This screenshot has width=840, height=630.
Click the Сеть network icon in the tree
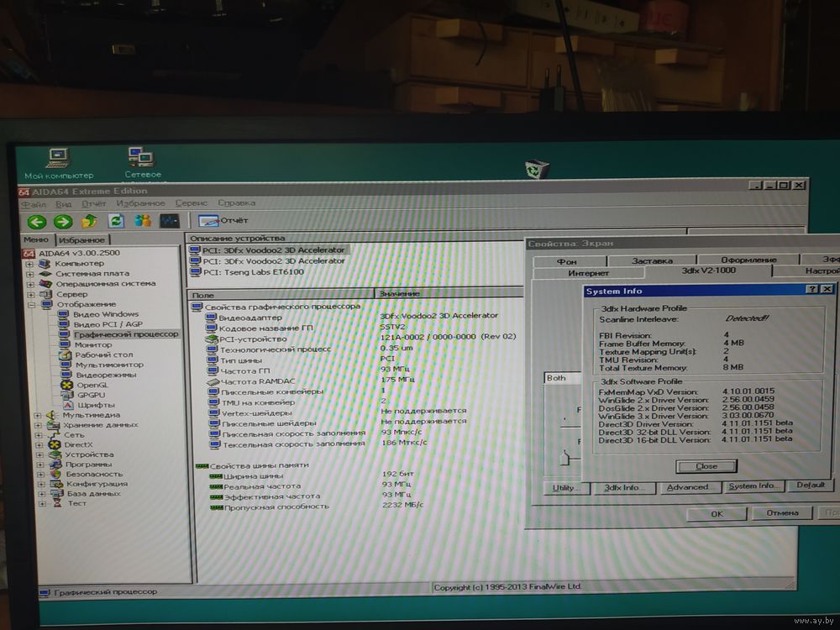[x=54, y=435]
